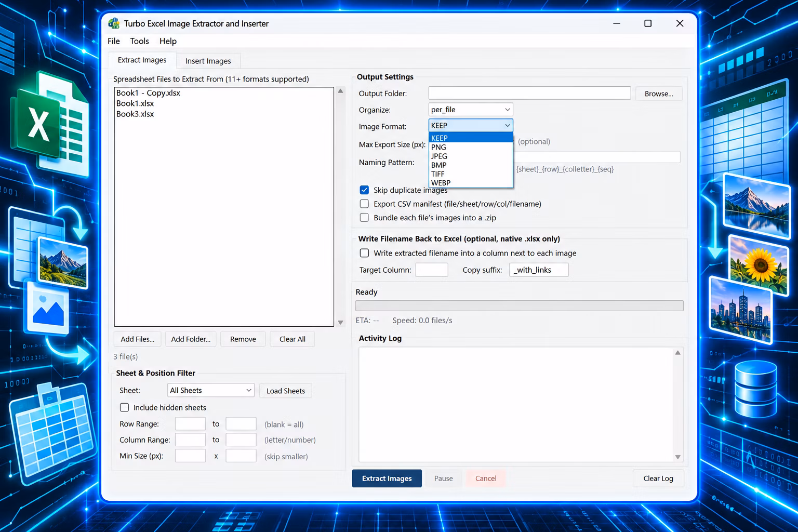Click the Copy suffix field
Viewport: 798px width, 532px height.
pyautogui.click(x=539, y=270)
